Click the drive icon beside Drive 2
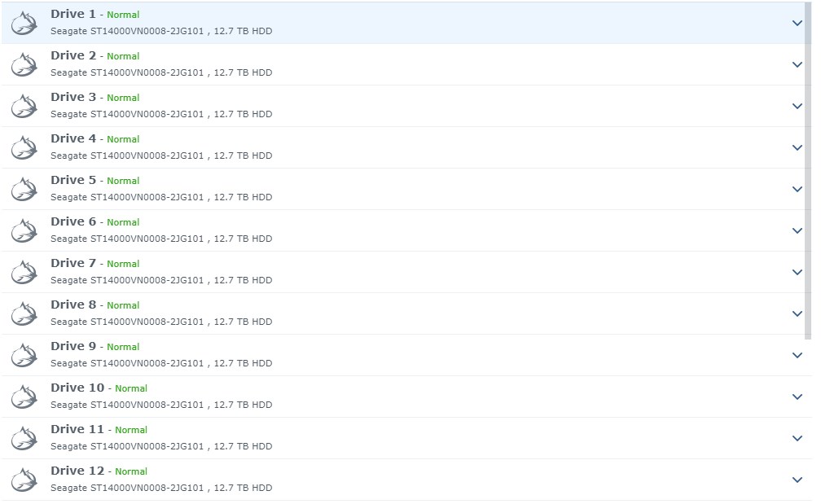This screenshot has width=821, height=504. (24, 65)
